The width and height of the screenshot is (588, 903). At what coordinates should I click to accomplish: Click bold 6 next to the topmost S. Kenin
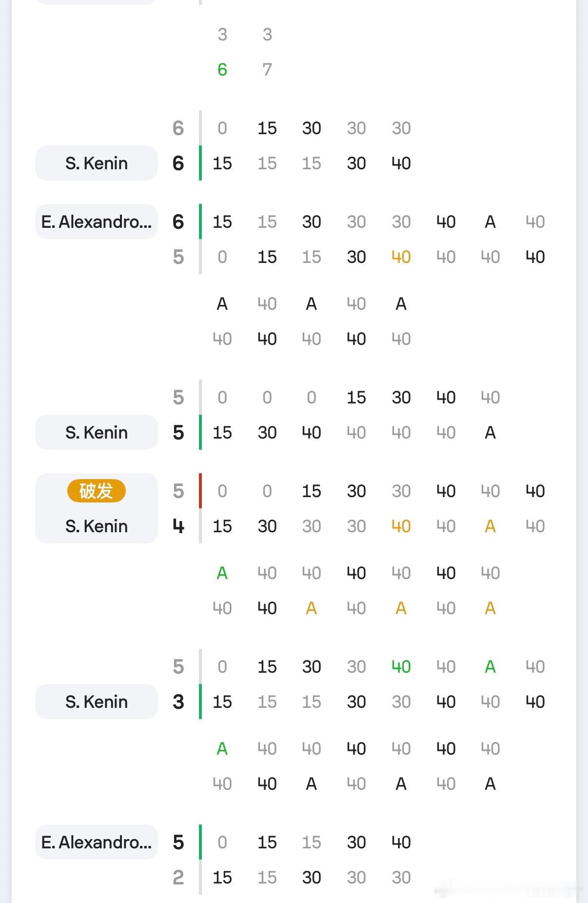click(x=178, y=163)
